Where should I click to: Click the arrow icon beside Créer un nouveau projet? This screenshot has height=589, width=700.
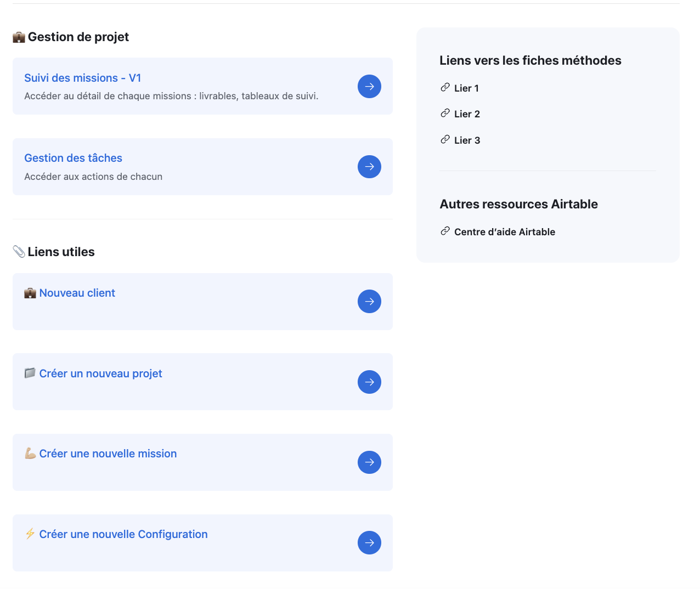click(369, 382)
